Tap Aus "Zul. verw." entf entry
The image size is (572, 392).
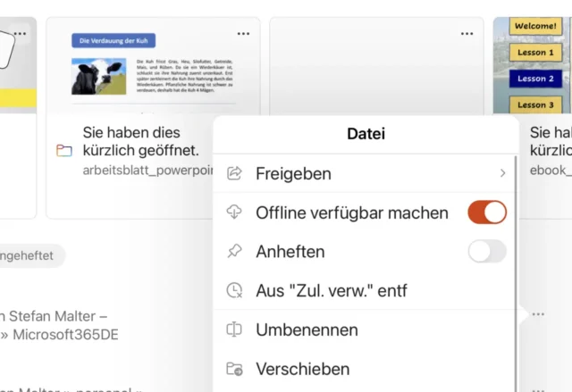point(332,290)
